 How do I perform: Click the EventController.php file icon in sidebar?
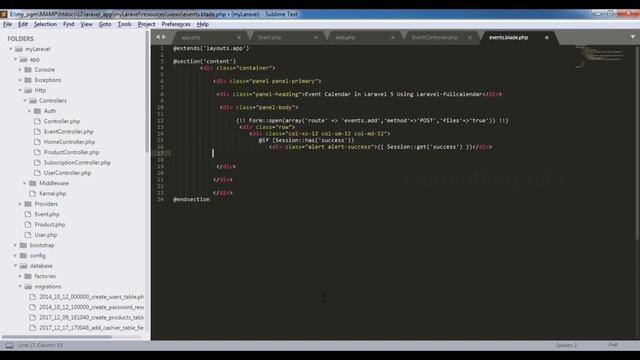37,131
